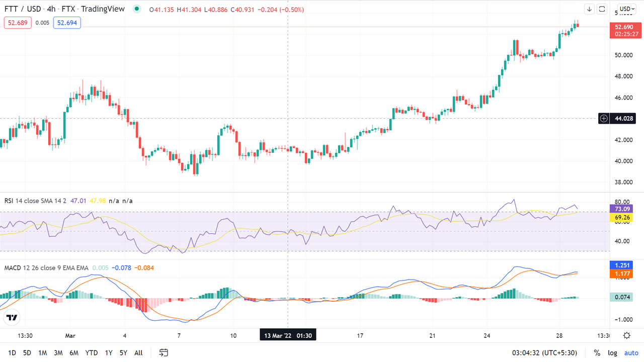Toggle percent scale mode

click(x=597, y=353)
